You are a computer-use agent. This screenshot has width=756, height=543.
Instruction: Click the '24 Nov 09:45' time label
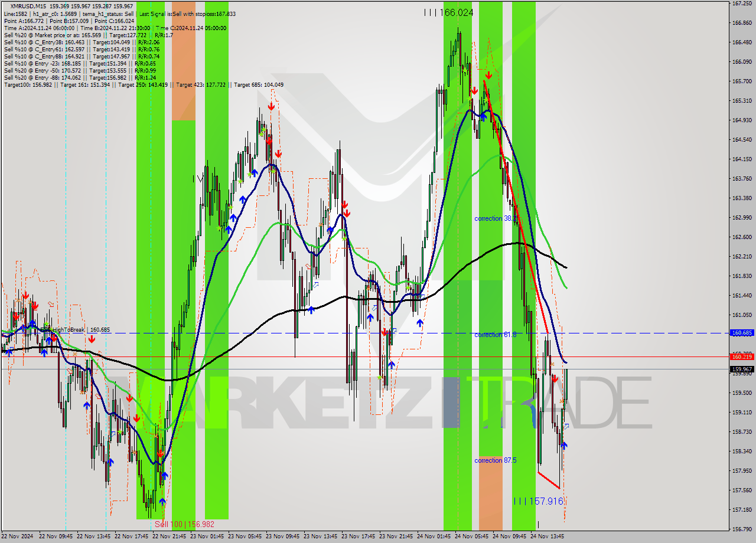point(510,537)
